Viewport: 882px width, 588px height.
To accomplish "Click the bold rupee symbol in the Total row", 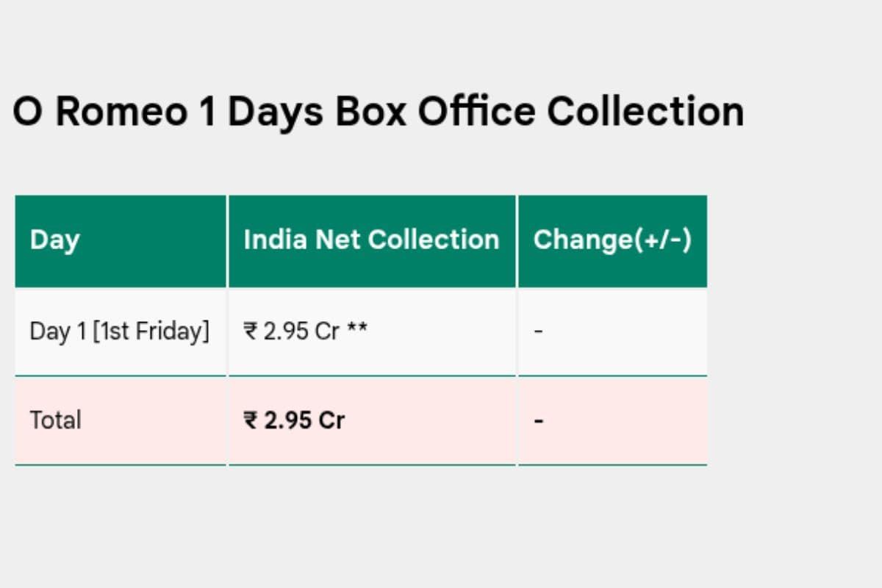I will (251, 420).
